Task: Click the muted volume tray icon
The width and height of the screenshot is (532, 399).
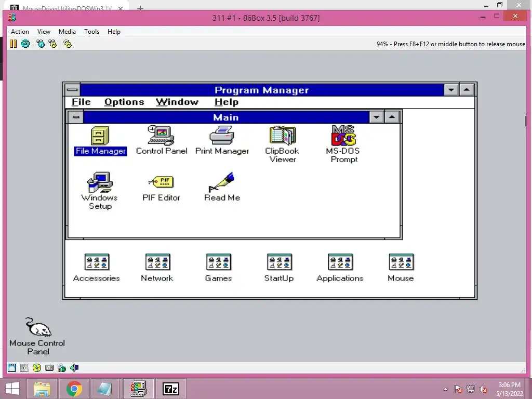Action: point(483,389)
